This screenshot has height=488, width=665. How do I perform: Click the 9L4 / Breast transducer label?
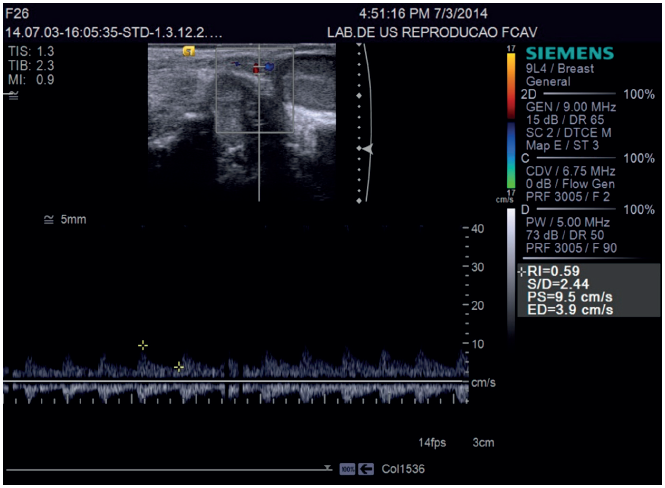(x=560, y=68)
